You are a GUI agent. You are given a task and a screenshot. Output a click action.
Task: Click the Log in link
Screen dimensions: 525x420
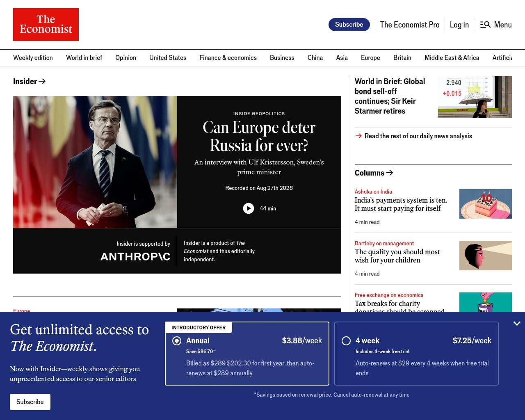click(x=459, y=25)
